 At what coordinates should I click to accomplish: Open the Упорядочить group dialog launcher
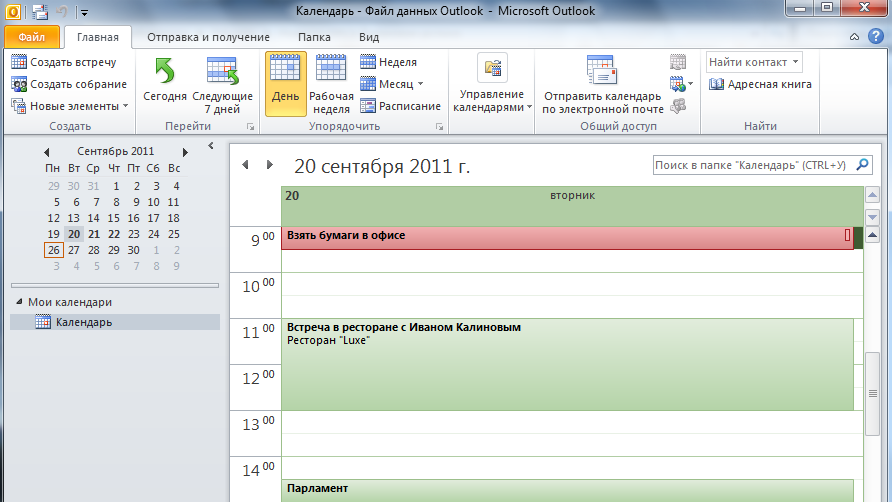point(439,127)
